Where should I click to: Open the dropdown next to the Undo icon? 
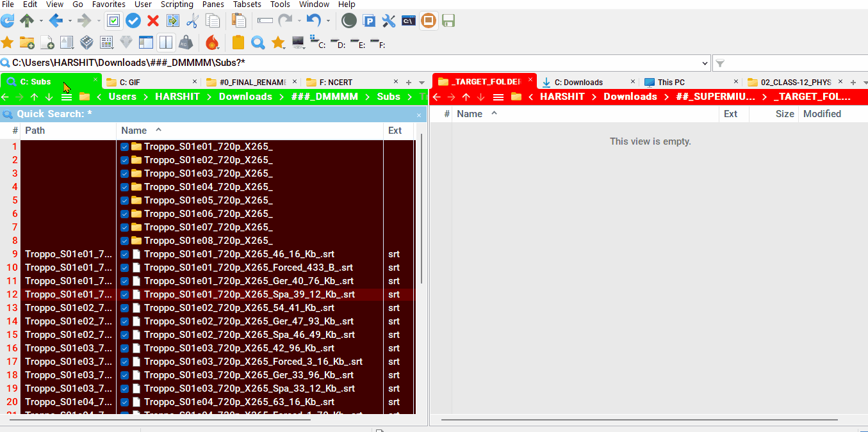[329, 21]
